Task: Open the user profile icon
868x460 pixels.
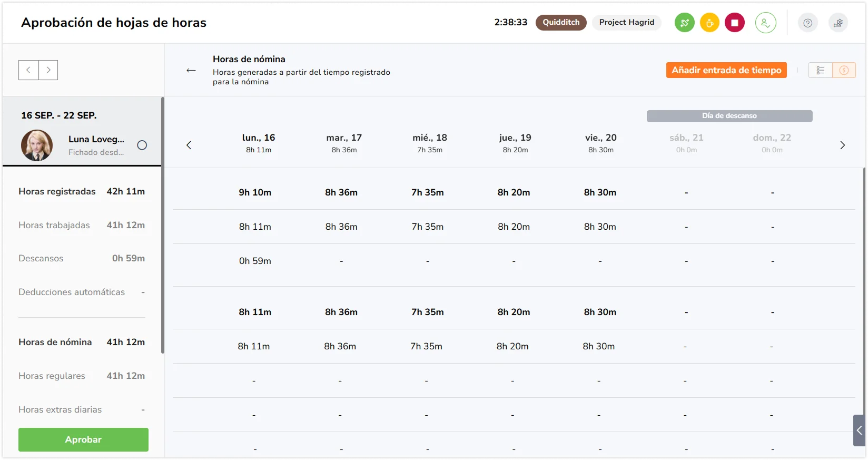Action: 766,23
